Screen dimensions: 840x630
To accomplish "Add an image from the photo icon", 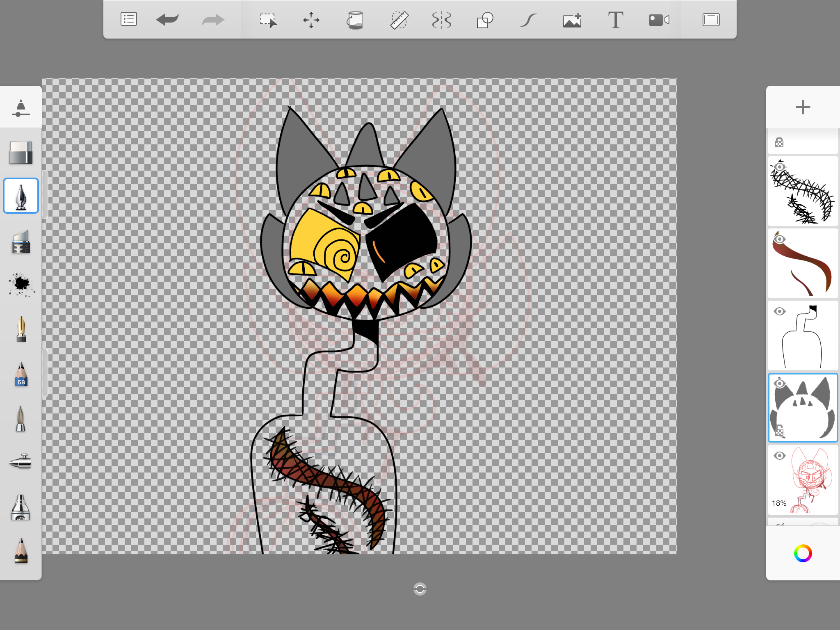I will (x=572, y=20).
